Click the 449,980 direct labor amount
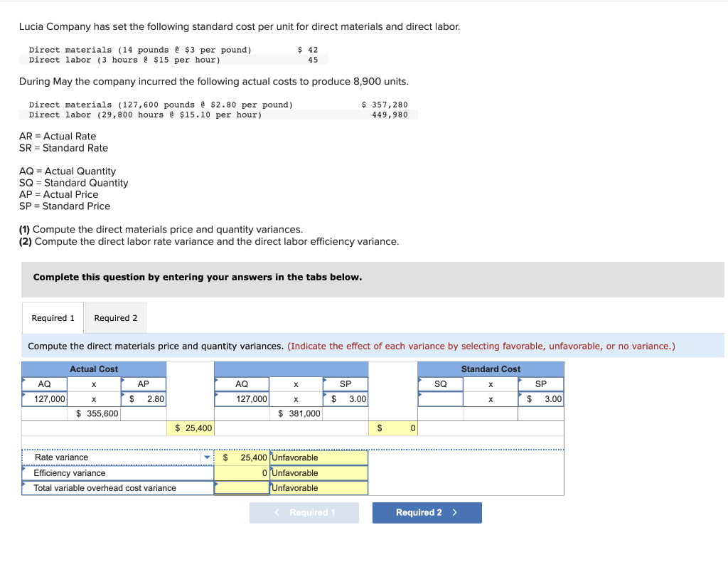 [x=390, y=115]
